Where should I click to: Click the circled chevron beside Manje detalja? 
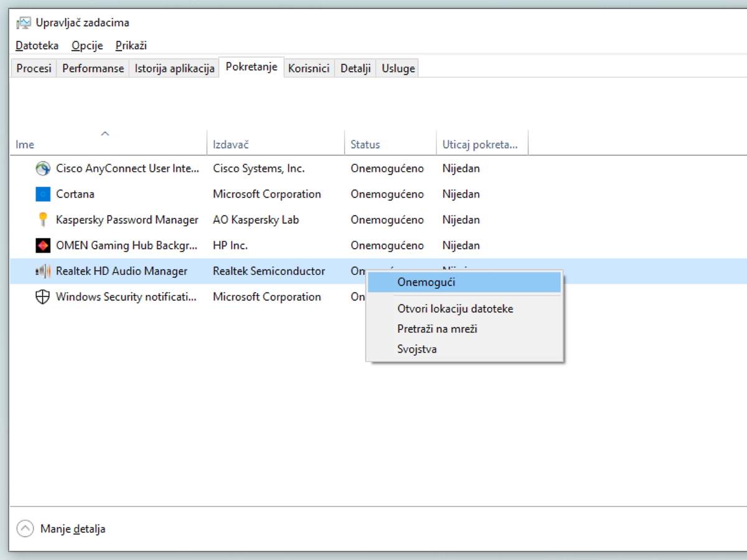[25, 528]
